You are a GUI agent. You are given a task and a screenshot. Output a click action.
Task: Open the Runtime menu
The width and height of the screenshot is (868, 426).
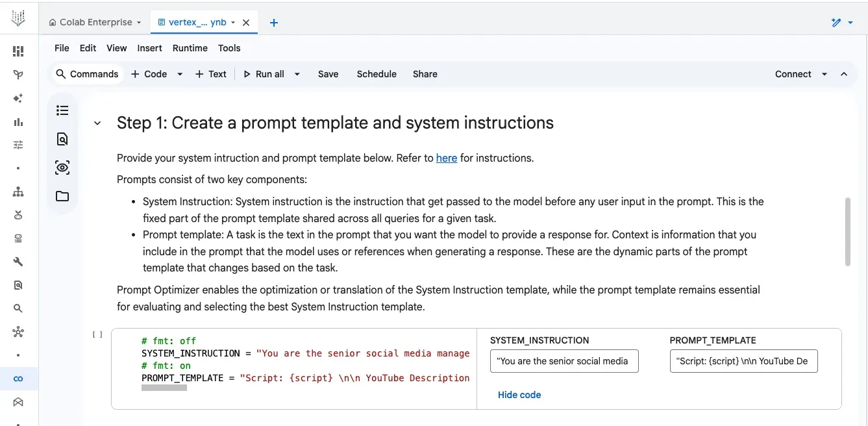click(190, 48)
